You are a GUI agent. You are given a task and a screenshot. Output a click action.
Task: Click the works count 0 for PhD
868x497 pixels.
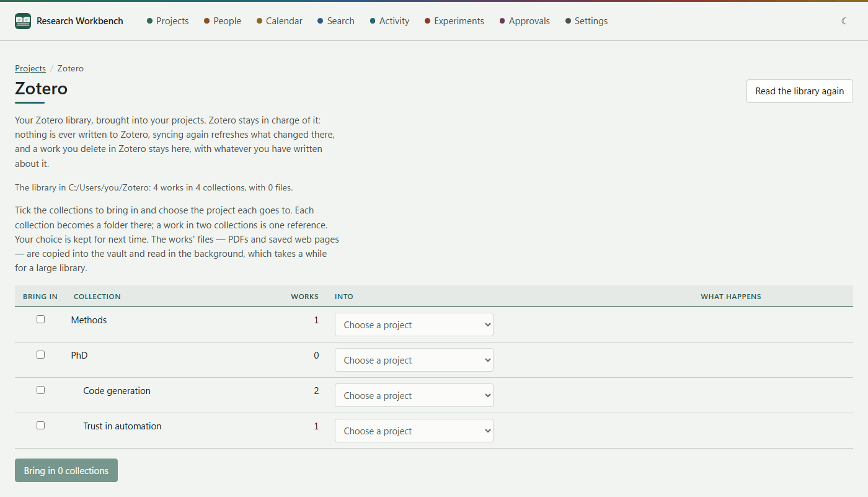click(x=316, y=356)
